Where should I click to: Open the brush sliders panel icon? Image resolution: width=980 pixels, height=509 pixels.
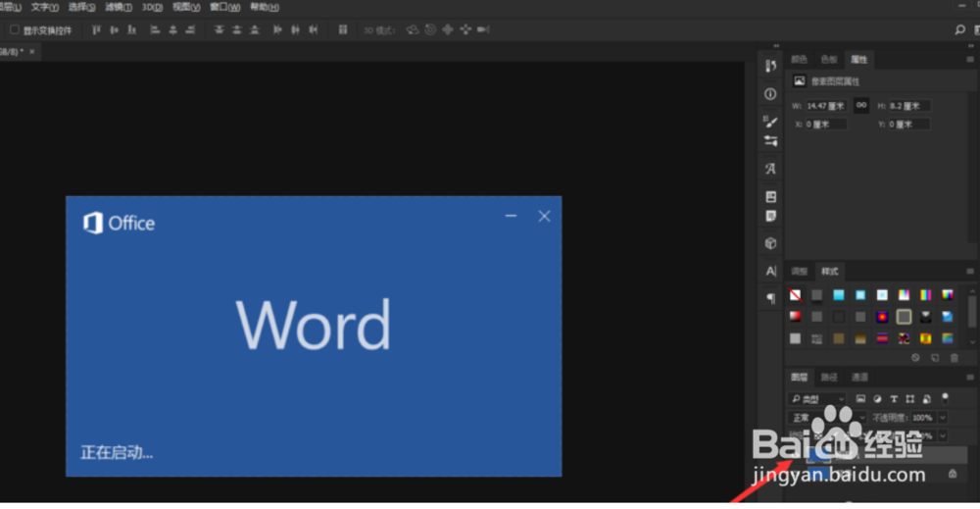(770, 141)
